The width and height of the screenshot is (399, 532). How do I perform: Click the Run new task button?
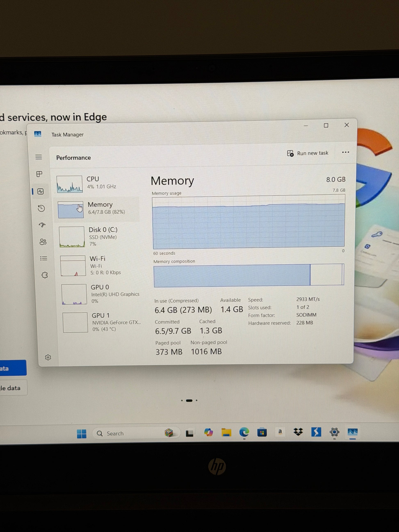(308, 153)
